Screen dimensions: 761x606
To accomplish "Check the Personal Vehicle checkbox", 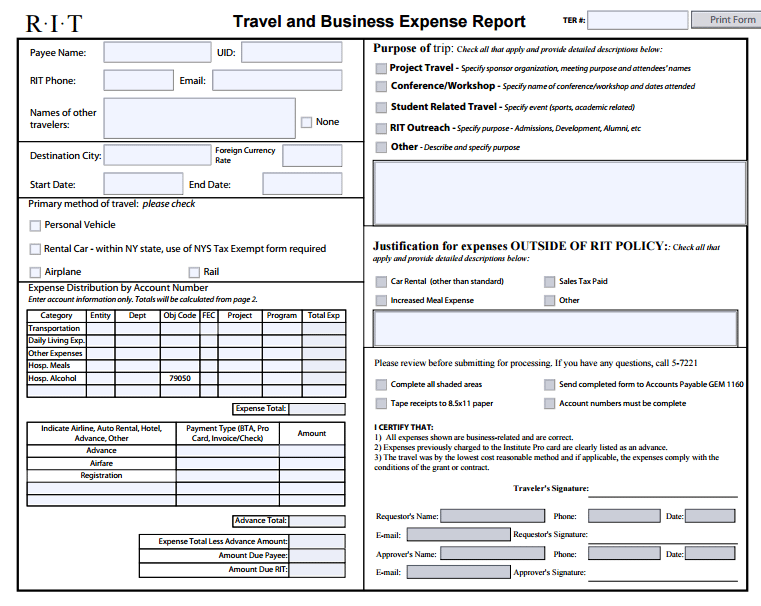I will tap(35, 226).
